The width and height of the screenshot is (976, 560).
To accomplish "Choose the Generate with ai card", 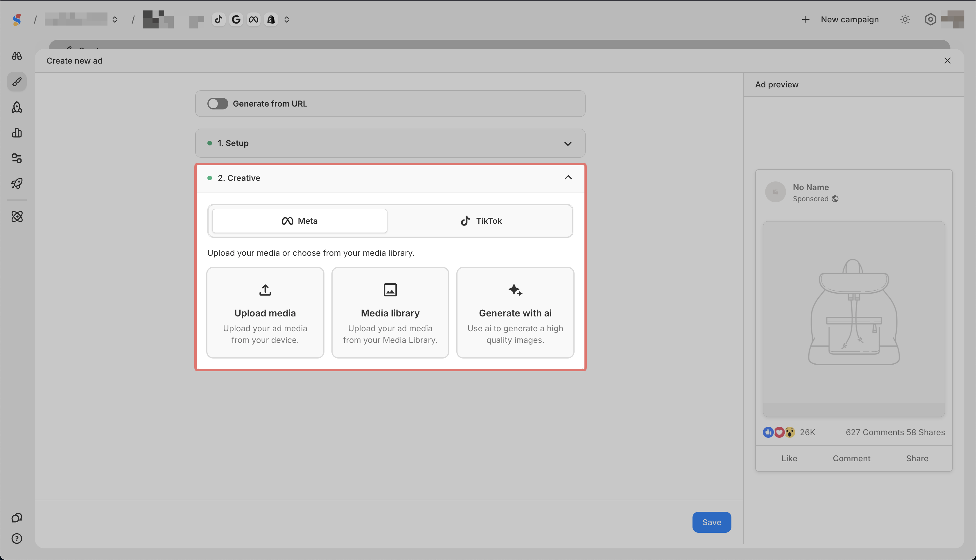I will click(x=515, y=313).
